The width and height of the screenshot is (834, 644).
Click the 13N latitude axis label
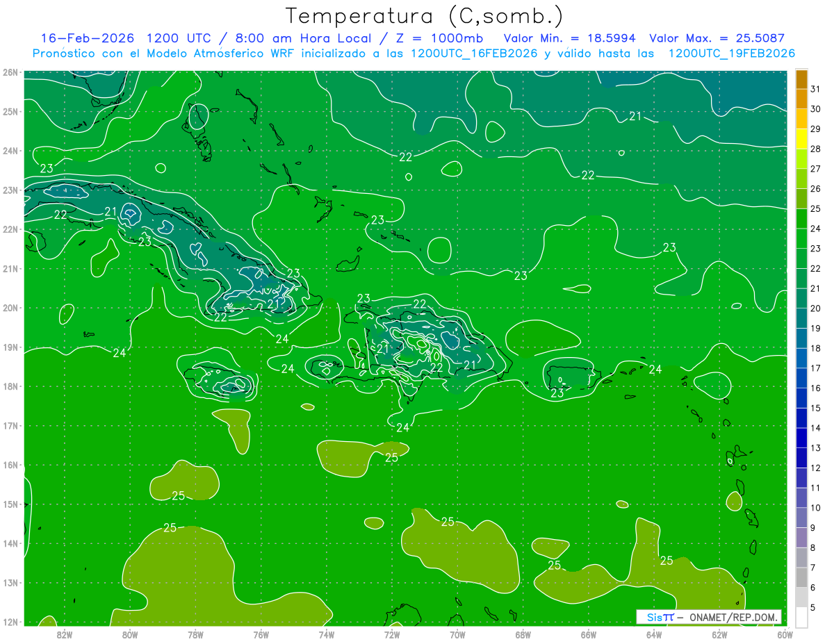[x=10, y=582]
